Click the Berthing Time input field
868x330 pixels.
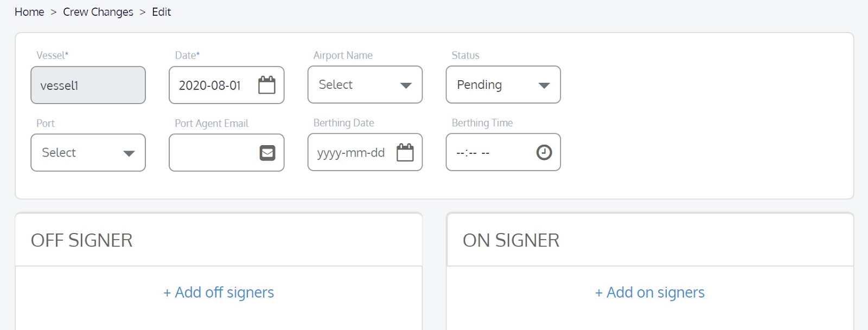click(x=488, y=153)
